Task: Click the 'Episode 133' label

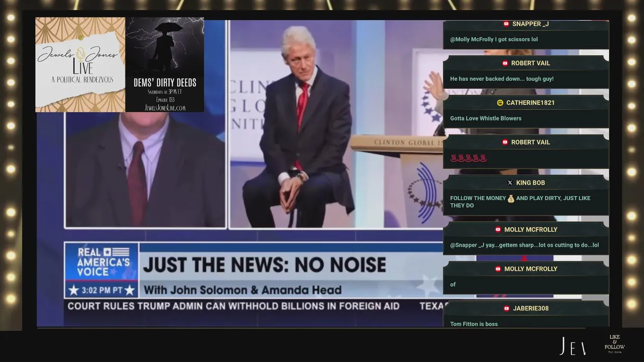Action: pos(165,100)
